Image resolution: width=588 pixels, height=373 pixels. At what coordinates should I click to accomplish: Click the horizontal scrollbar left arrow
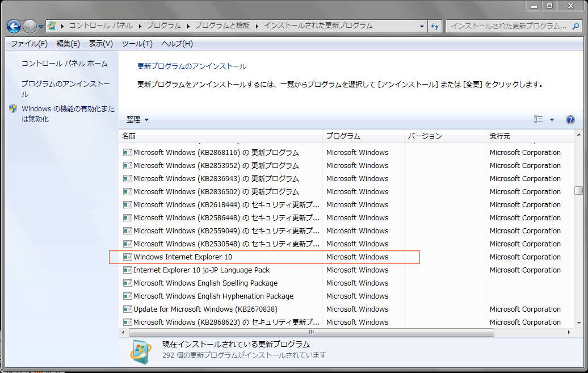tap(123, 333)
